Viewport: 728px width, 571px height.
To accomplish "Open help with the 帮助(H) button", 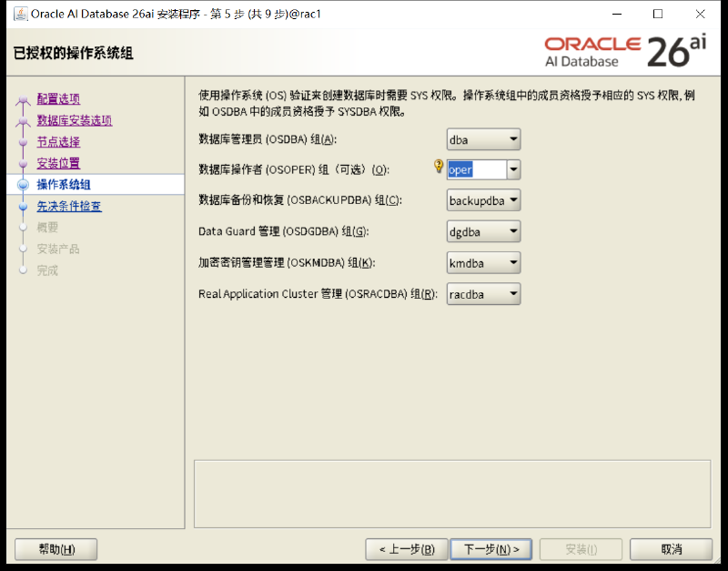I will [56, 550].
